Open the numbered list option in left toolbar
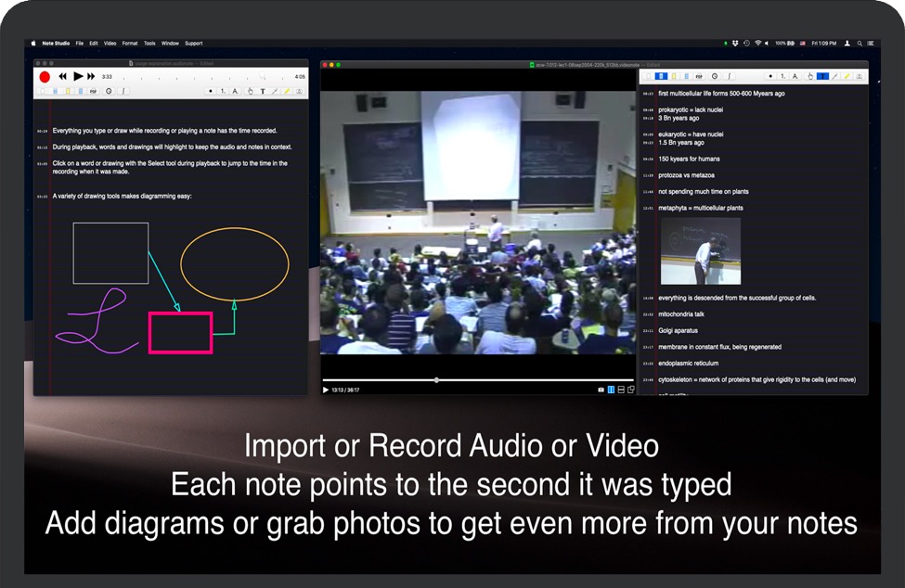Image resolution: width=905 pixels, height=588 pixels. click(223, 91)
